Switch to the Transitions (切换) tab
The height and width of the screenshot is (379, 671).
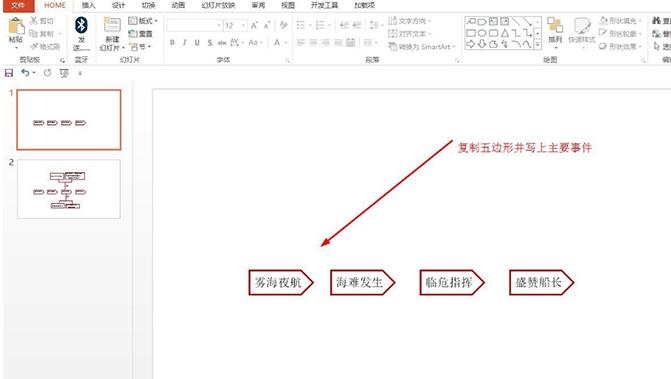click(148, 6)
